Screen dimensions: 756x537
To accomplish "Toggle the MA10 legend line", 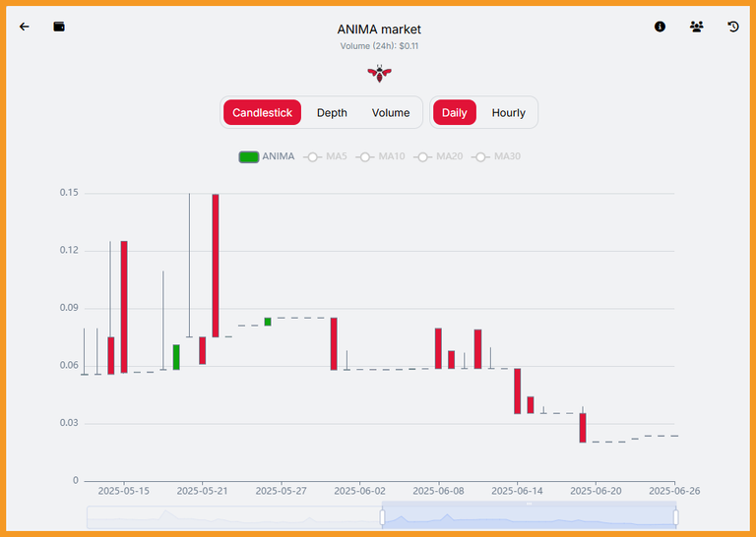I will pos(380,156).
